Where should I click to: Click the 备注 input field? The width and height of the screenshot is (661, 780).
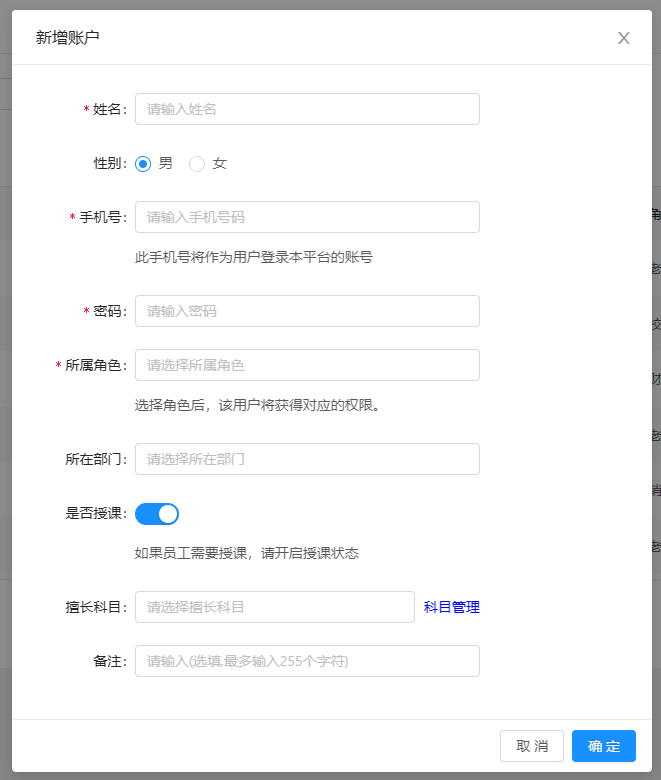pyautogui.click(x=307, y=661)
